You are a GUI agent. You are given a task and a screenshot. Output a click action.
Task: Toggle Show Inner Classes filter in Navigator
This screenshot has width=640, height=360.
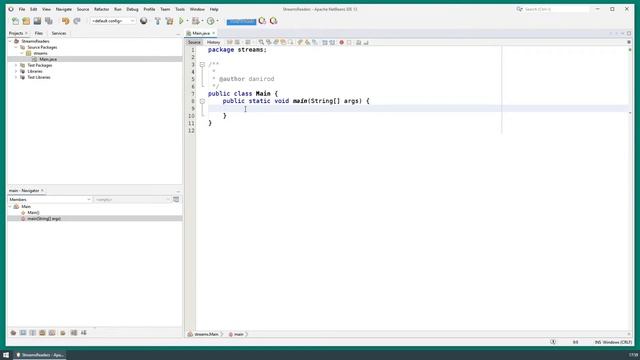coord(52,333)
